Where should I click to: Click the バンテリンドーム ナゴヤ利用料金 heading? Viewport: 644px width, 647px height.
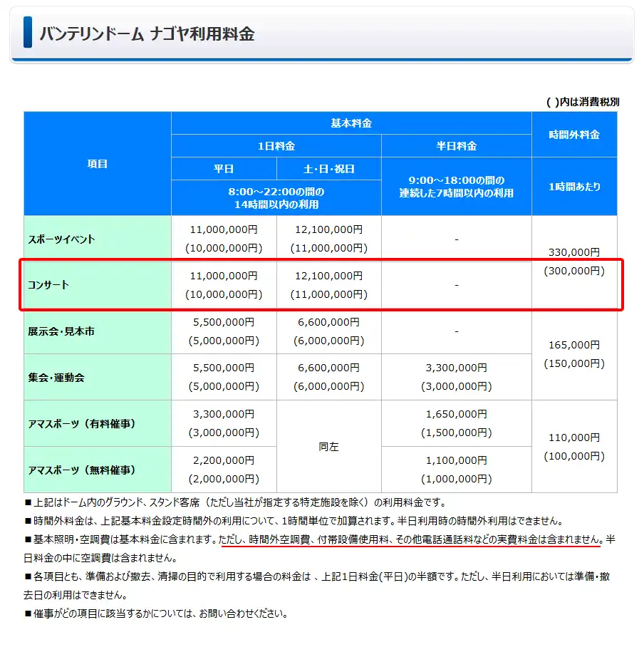[x=147, y=33]
